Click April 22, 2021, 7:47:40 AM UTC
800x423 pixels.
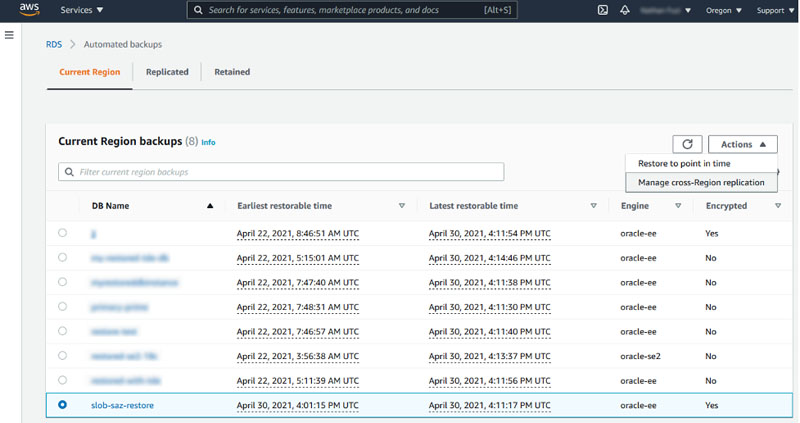[x=297, y=283]
